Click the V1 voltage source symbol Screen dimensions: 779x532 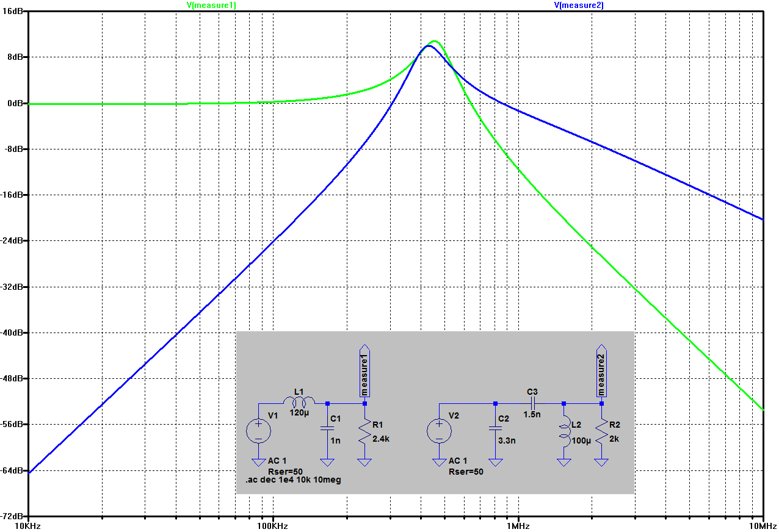tap(258, 431)
